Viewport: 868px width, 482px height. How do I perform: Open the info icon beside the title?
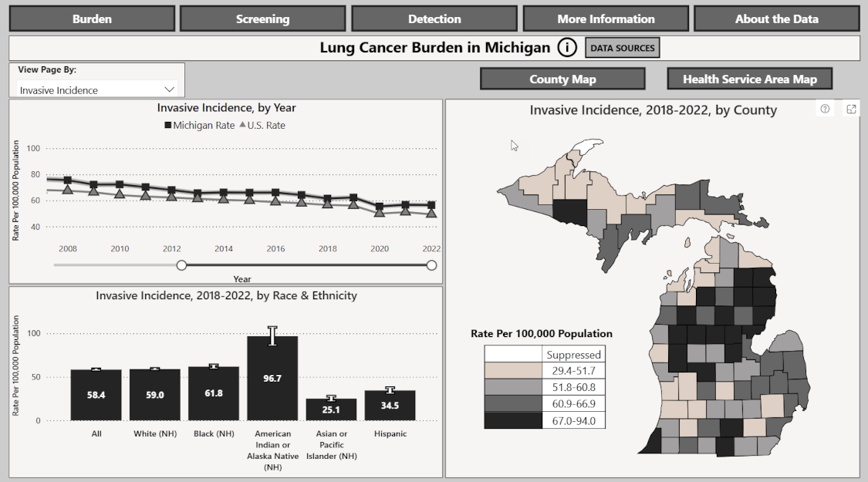pyautogui.click(x=567, y=48)
